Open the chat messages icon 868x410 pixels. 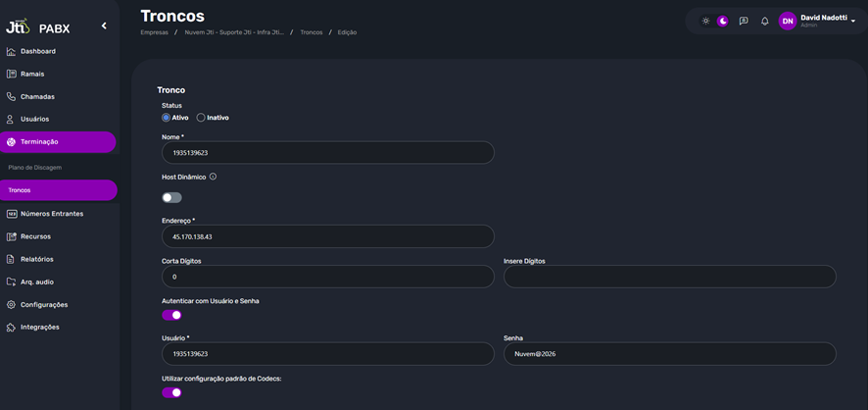point(744,21)
